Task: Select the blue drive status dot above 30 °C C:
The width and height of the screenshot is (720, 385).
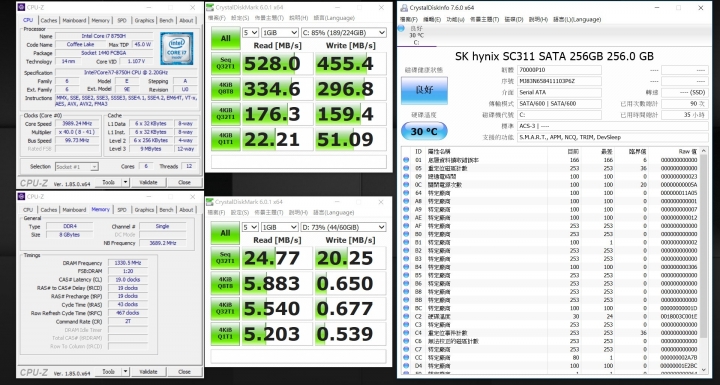Action: point(401,28)
